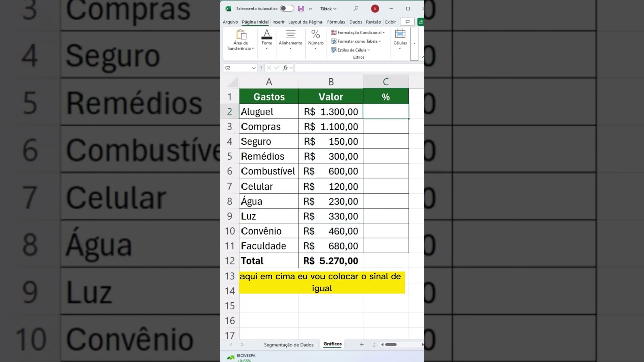The height and width of the screenshot is (362, 644).
Task: Click the search magnifier icon
Action: (x=356, y=8)
